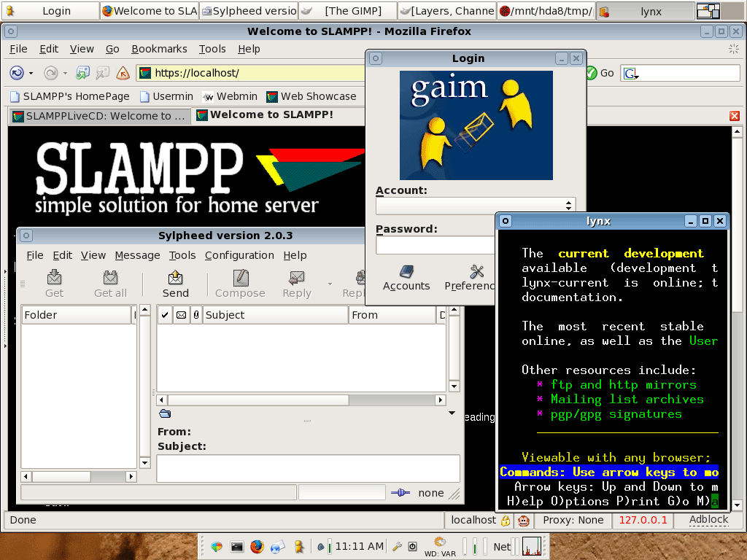This screenshot has height=560, width=747.
Task: Click the Proxy: None status bar entry
Action: pos(573,520)
